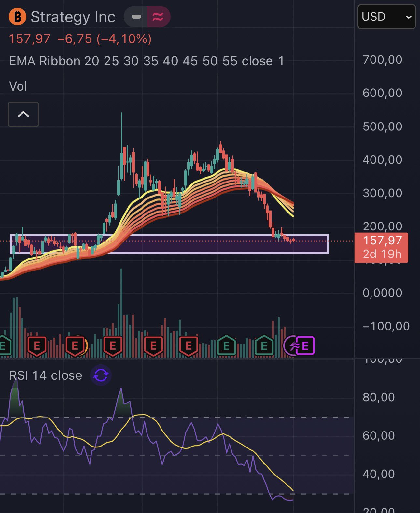Open the Strategy Inc symbol title
Image resolution: width=420 pixels, height=513 pixels.
[73, 17]
